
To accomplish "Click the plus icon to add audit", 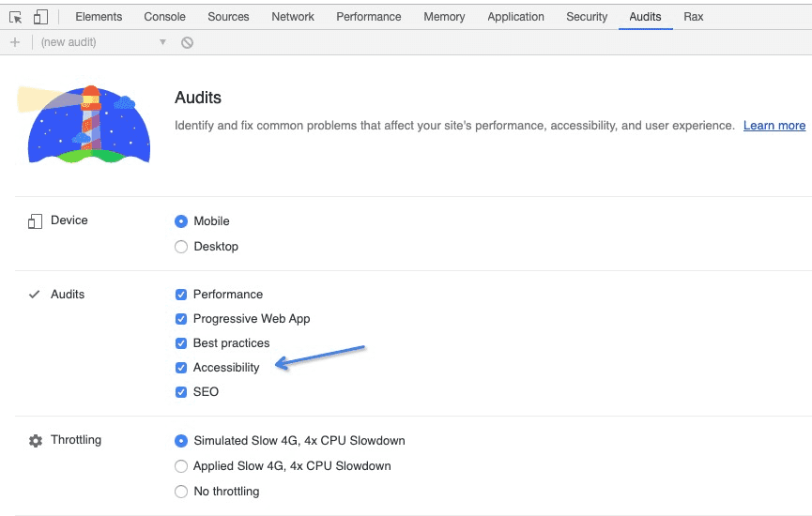I will click(15, 42).
